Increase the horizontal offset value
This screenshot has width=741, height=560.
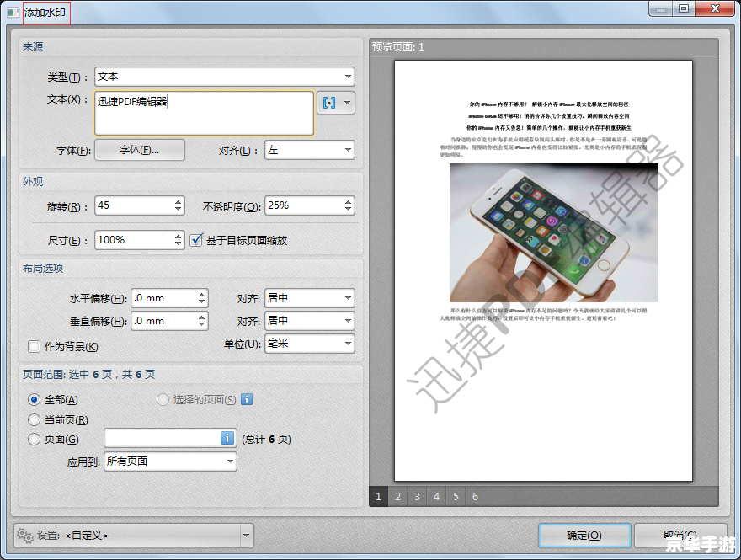click(202, 295)
